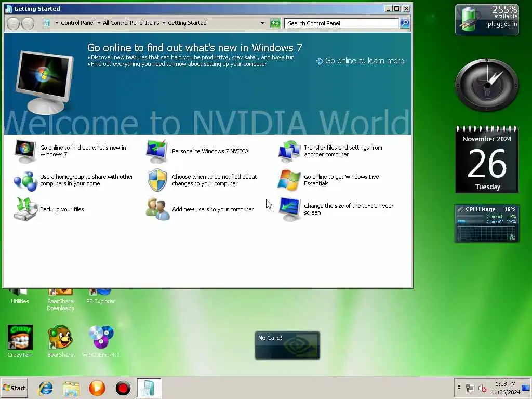Image resolution: width=532 pixels, height=399 pixels.
Task: Expand hidden tray icons arrow
Action: (459, 387)
